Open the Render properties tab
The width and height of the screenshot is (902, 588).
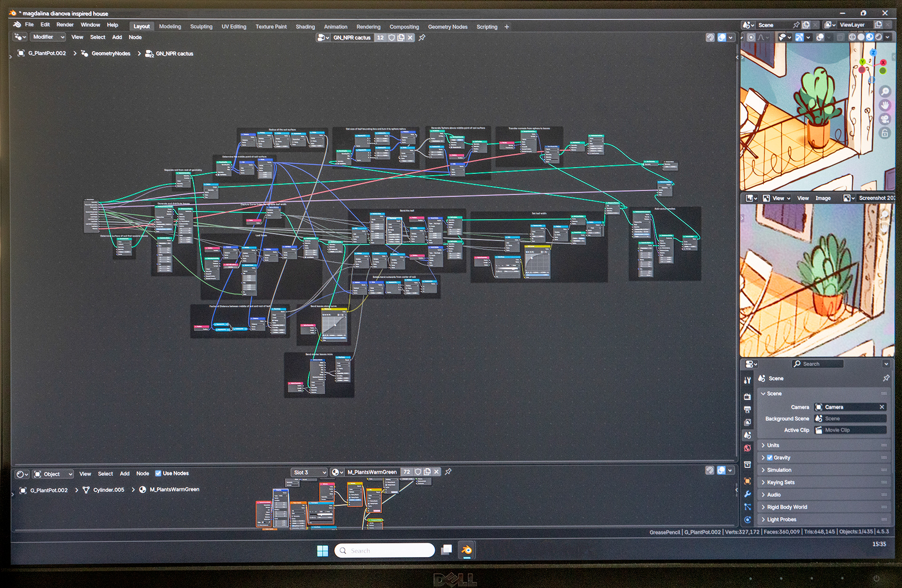tap(747, 397)
